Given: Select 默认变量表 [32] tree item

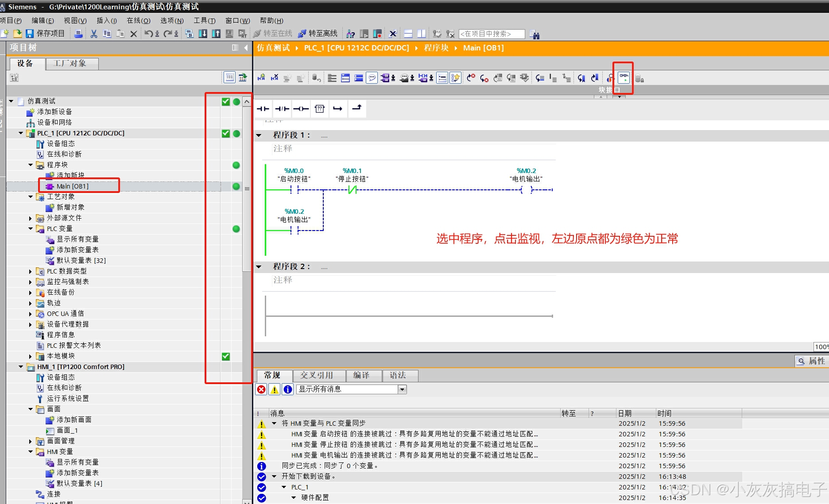Looking at the screenshot, I should click(81, 261).
